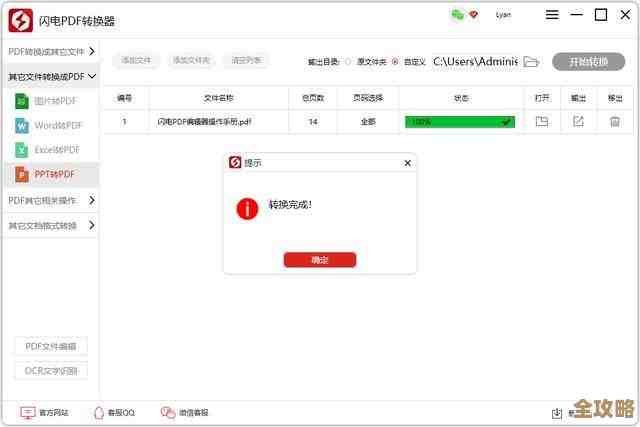
Task: Remove file with trash icon
Action: click(615, 121)
